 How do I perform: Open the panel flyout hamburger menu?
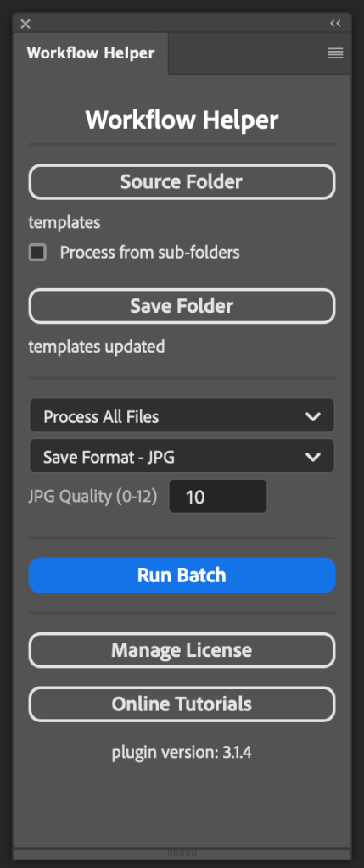(x=335, y=53)
